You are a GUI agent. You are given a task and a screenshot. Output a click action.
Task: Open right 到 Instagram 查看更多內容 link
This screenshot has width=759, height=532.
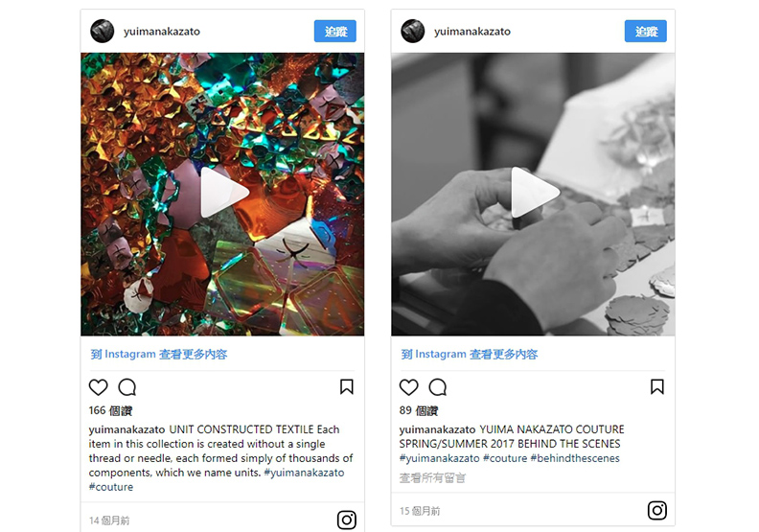469,355
